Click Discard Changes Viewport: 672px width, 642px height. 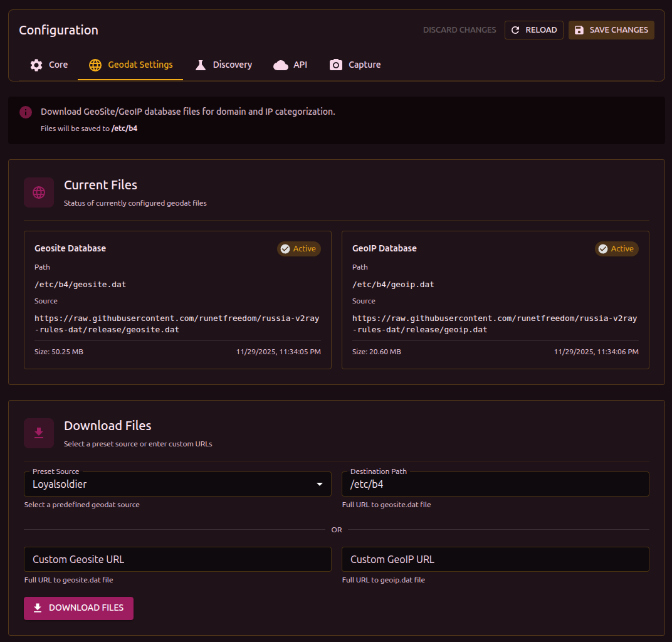click(x=459, y=30)
